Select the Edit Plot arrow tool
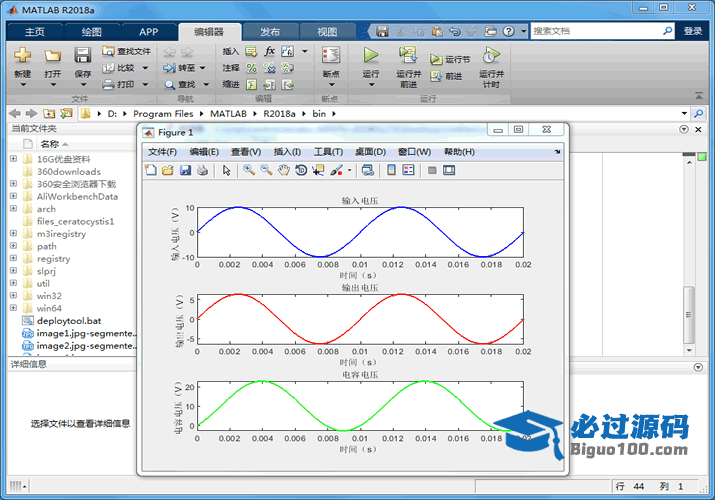 tap(226, 170)
